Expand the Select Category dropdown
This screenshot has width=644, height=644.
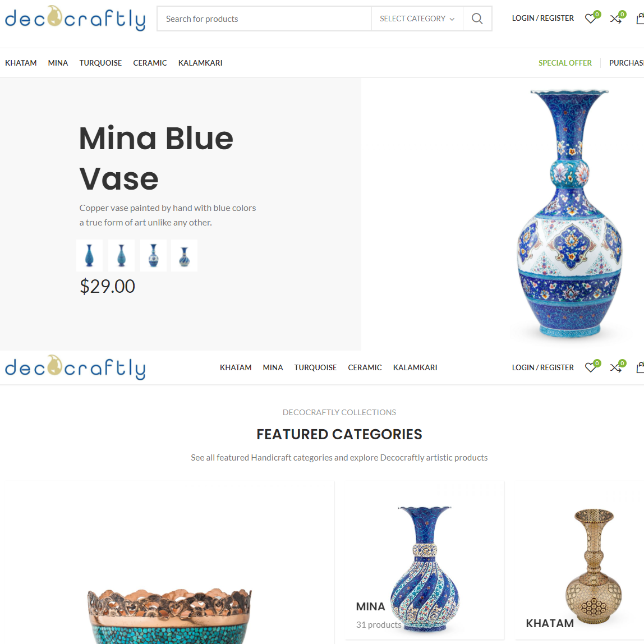coord(417,19)
